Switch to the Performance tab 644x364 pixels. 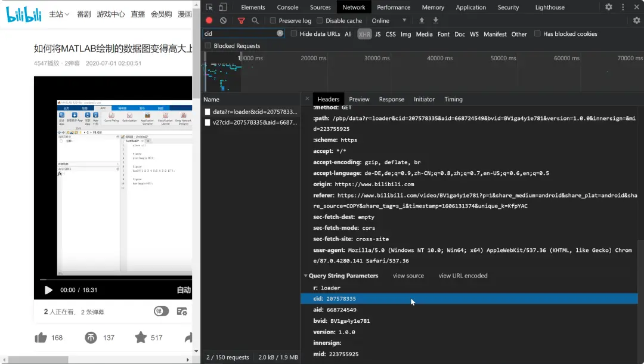pos(394,7)
